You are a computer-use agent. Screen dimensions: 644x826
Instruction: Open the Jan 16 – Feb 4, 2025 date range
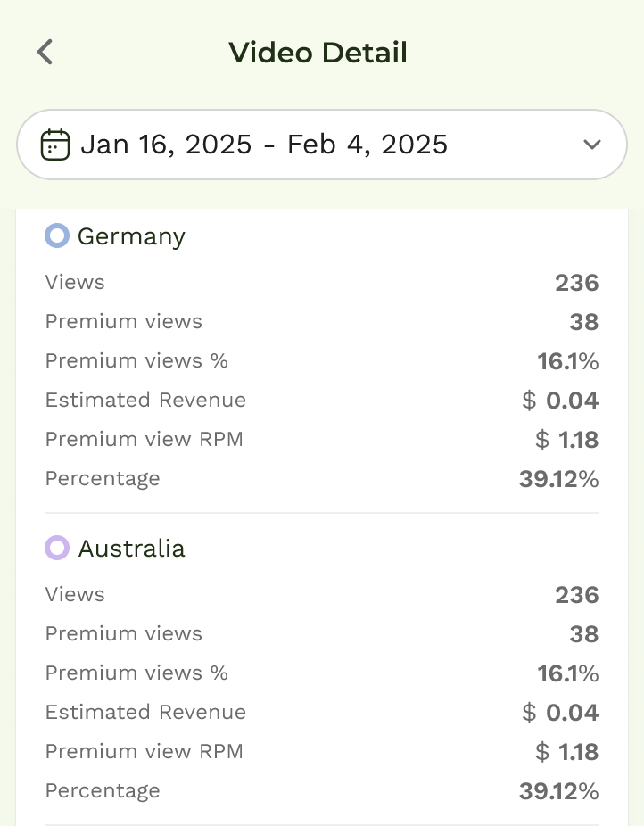(x=264, y=145)
